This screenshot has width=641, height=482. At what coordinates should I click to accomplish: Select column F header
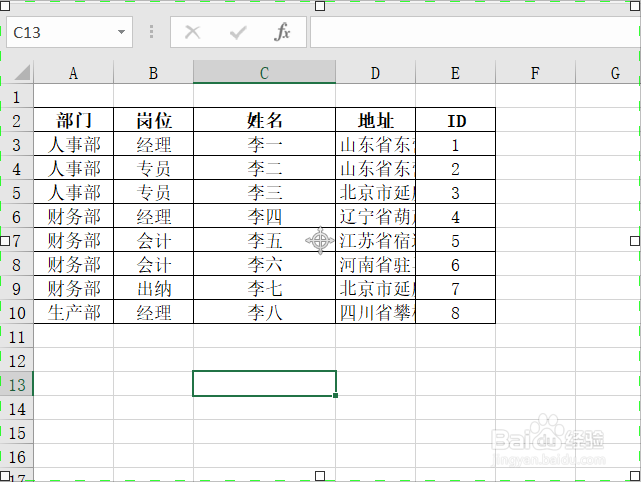pyautogui.click(x=535, y=73)
